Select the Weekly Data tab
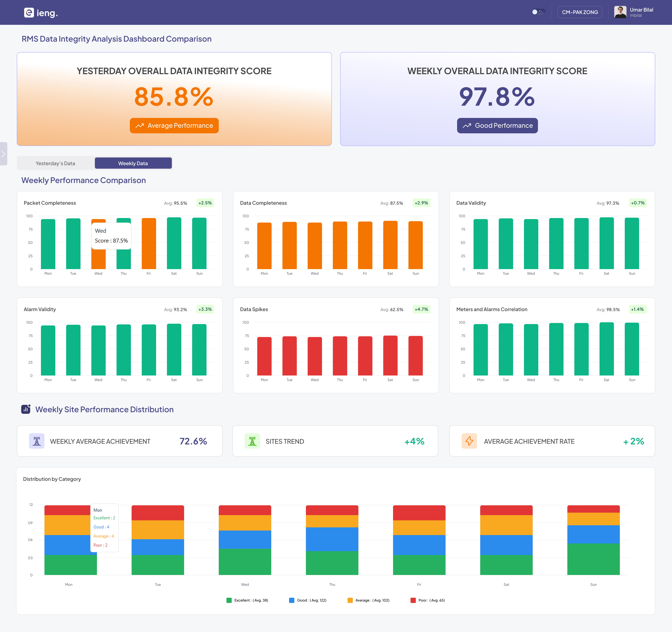Screen dimensions: 672x632 pyautogui.click(x=133, y=163)
